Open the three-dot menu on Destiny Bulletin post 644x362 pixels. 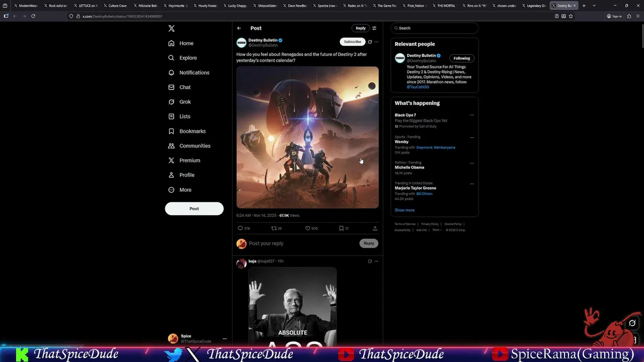coord(376,42)
